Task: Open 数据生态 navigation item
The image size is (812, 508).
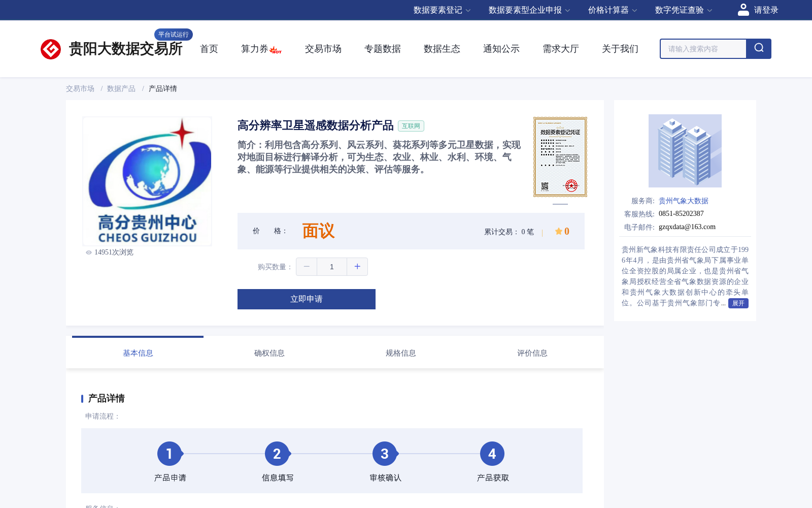Action: pos(442,49)
